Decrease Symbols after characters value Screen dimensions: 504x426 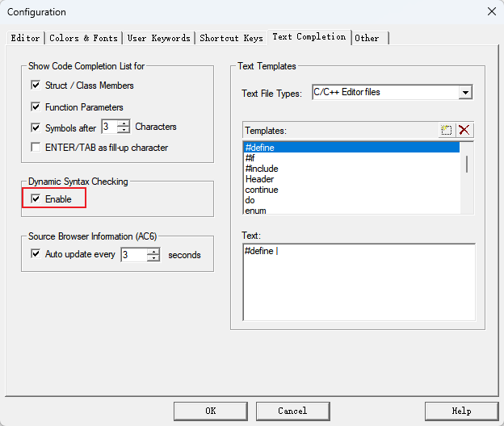[124, 129]
